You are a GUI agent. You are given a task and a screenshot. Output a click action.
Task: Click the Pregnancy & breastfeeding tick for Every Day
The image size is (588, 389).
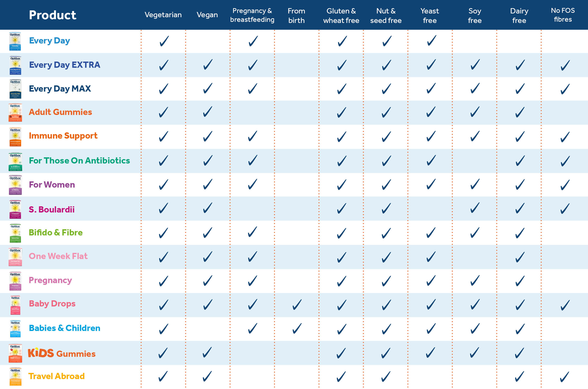(253, 41)
